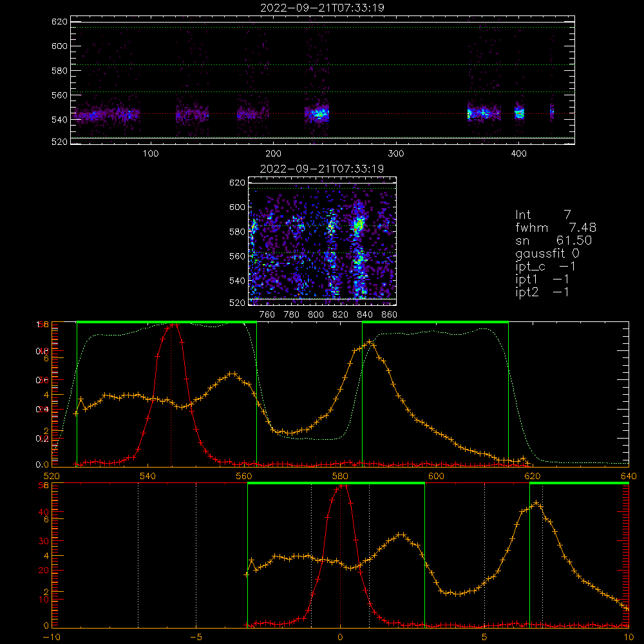Screen dimensions: 644x644
Task: Click the 'gaussfit 0' parameter text
Action: 547,254
